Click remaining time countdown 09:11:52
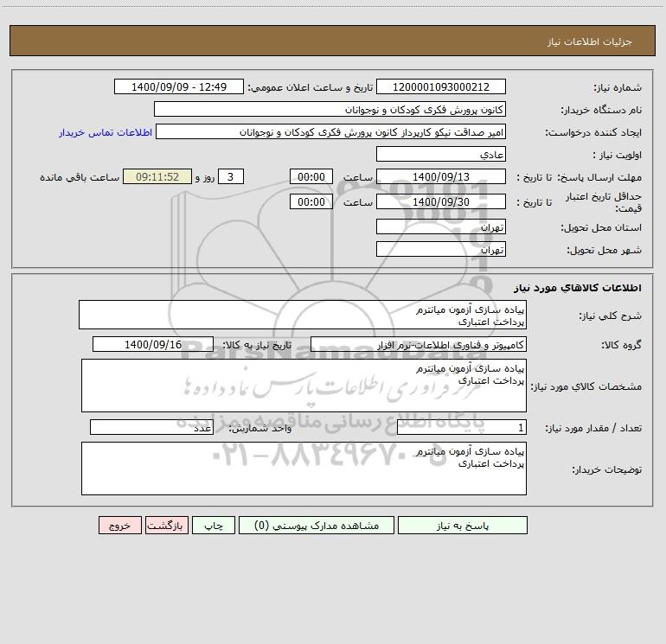 pos(157,176)
